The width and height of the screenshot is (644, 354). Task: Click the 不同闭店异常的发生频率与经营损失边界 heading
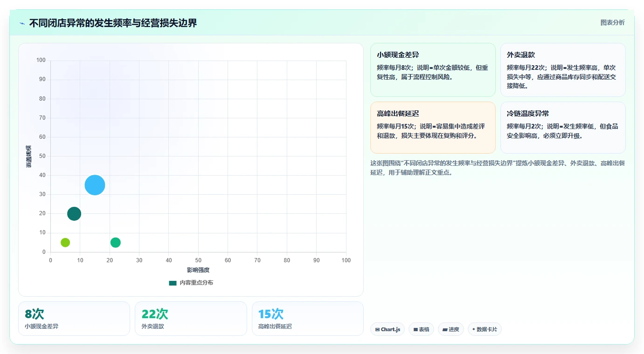tap(113, 23)
